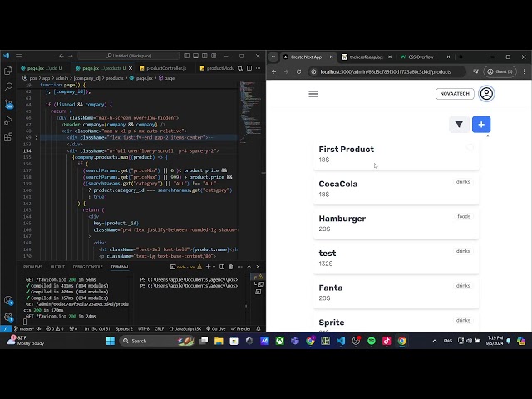Open the compare changes icon in editor toolbar
This screenshot has height=399, width=532.
click(240, 68)
